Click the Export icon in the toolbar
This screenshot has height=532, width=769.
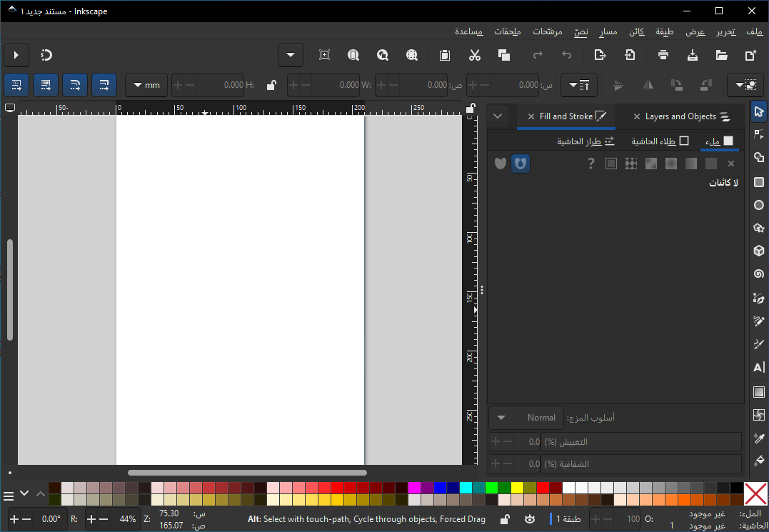[600, 56]
